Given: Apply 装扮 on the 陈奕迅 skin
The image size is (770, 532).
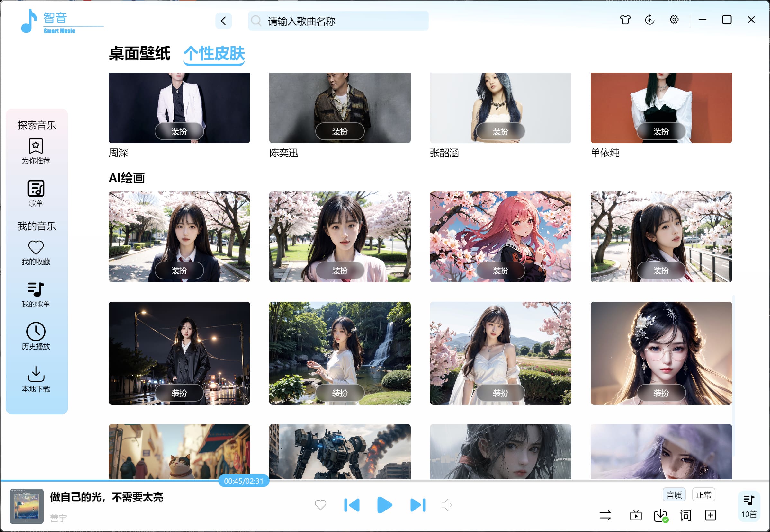Looking at the screenshot, I should click(339, 132).
